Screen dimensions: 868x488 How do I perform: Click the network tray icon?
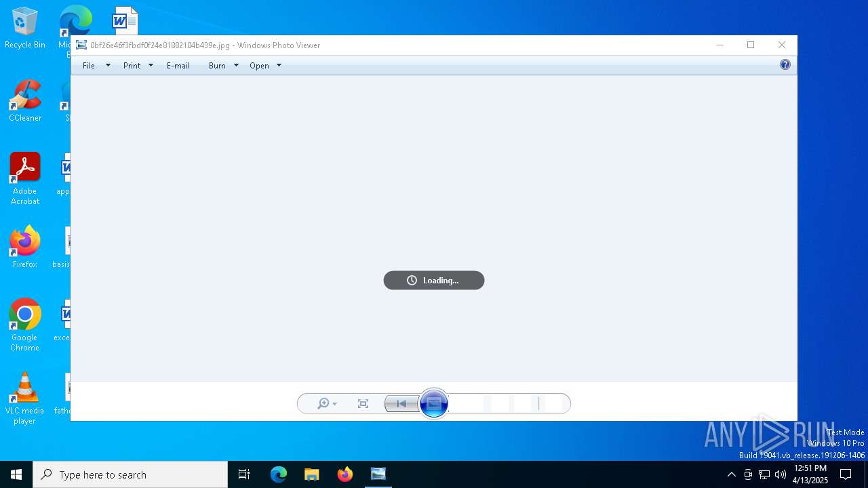(764, 474)
